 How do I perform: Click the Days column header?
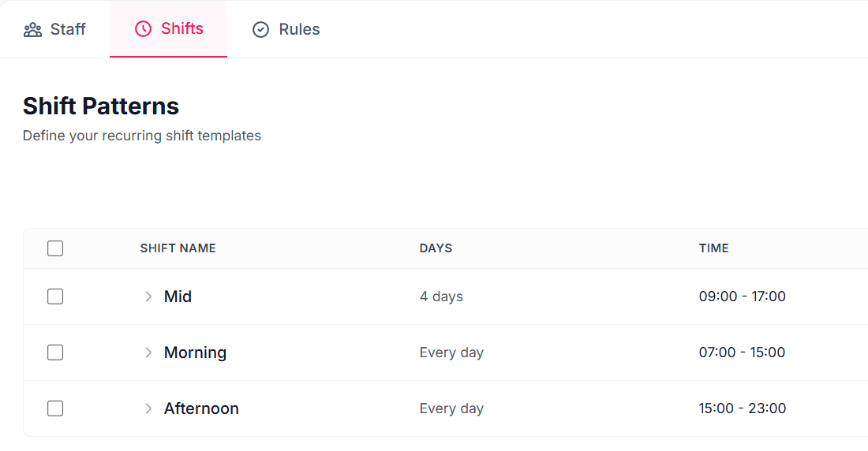point(436,248)
